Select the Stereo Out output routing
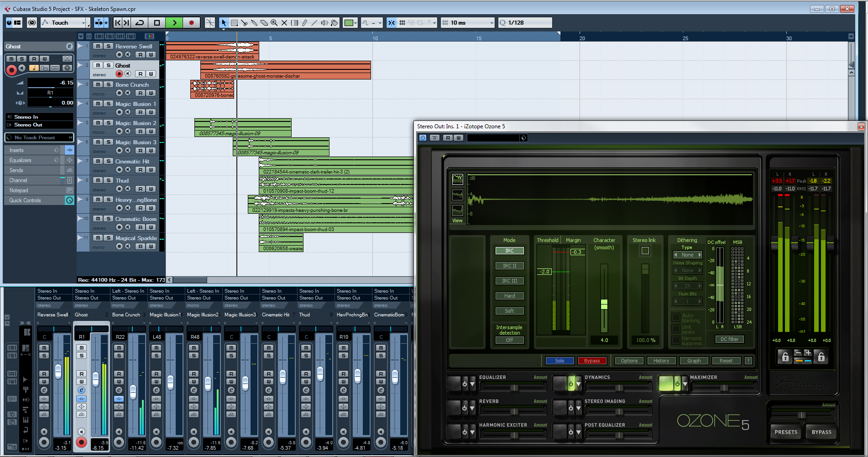 [39, 125]
